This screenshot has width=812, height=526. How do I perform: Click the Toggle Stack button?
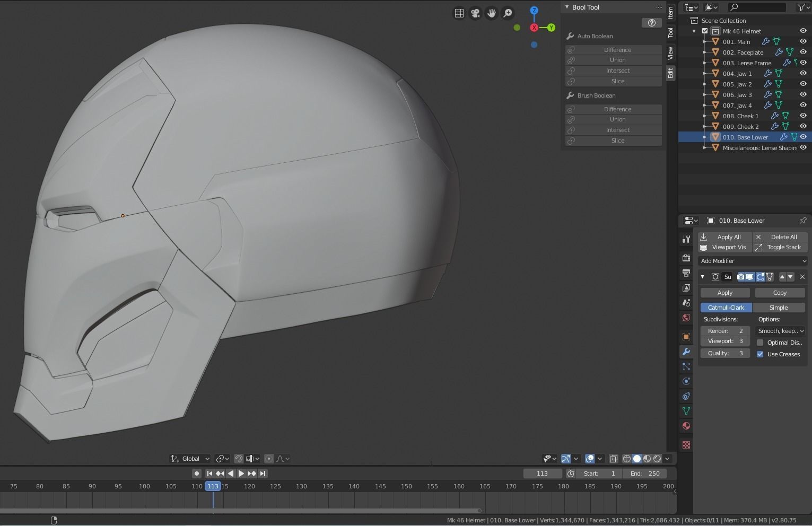(x=780, y=247)
